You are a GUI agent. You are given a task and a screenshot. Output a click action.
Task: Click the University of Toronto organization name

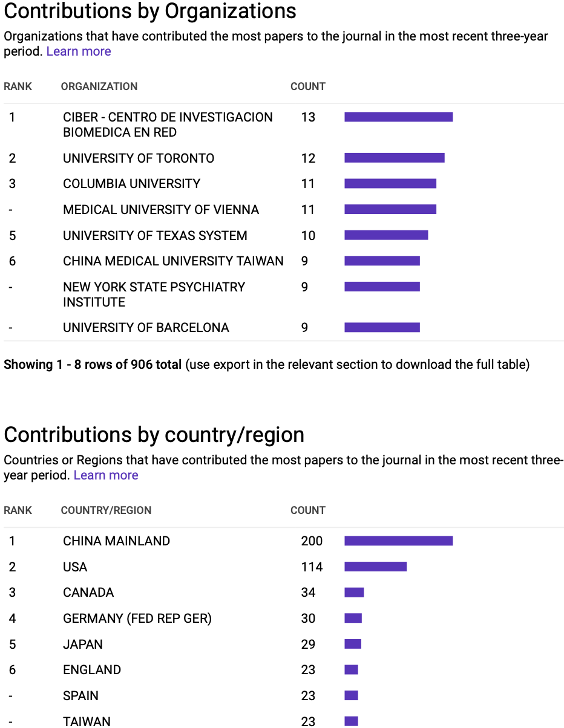point(139,158)
